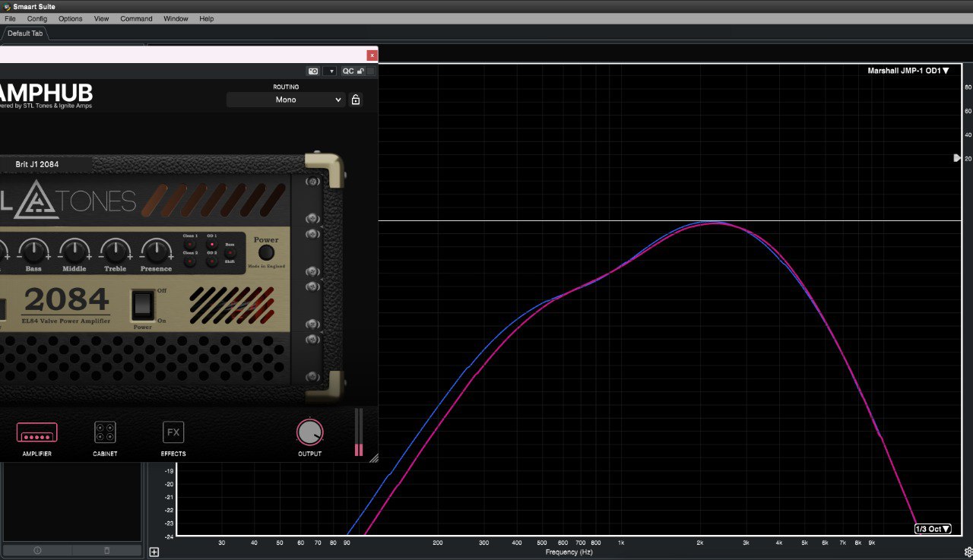
Task: Flip the Power On/Off rocker switch
Action: (x=143, y=306)
